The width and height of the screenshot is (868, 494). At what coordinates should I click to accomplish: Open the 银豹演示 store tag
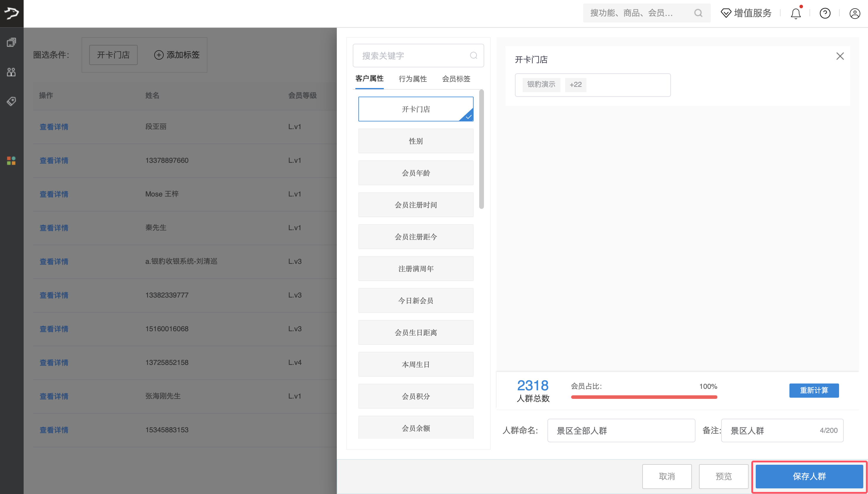pyautogui.click(x=541, y=84)
